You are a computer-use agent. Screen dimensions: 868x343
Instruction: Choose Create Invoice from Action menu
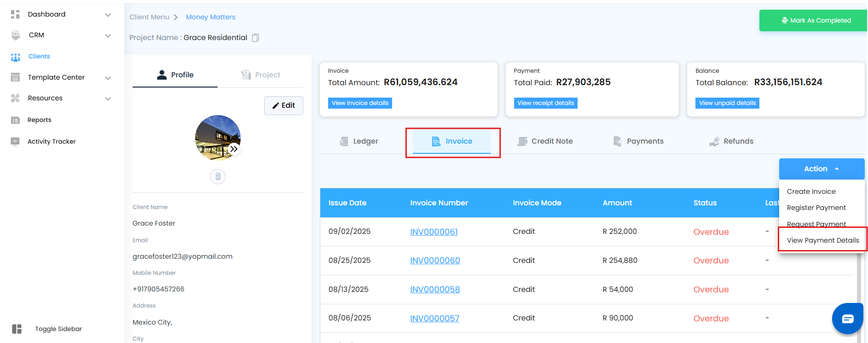tap(811, 192)
